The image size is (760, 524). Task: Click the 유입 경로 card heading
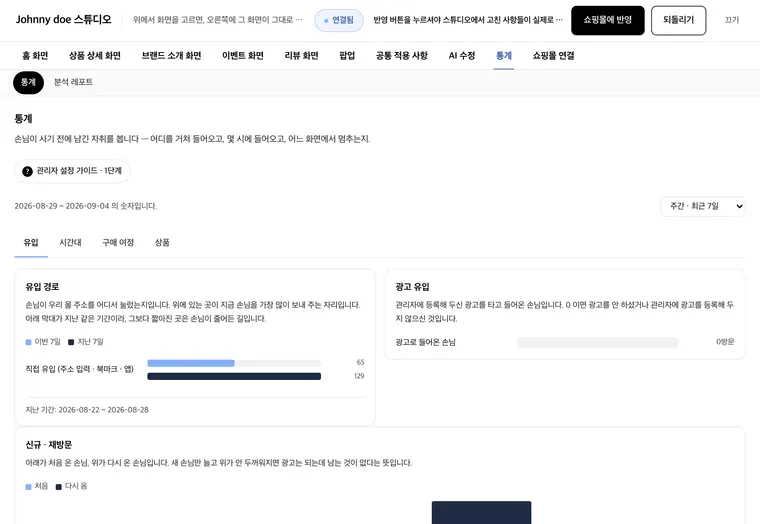[43, 287]
